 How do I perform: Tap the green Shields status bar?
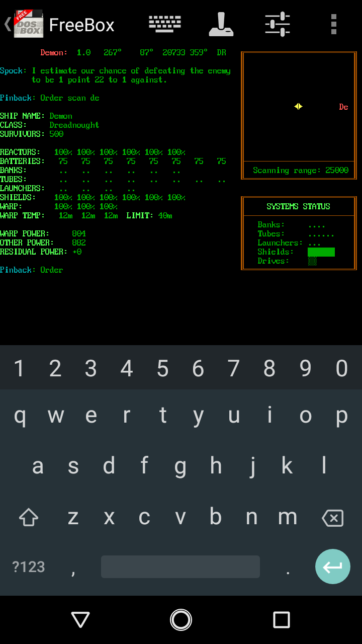321,252
